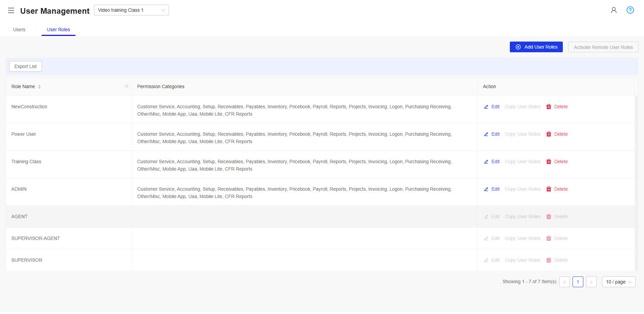Sort the table by Role Name

pos(39,86)
